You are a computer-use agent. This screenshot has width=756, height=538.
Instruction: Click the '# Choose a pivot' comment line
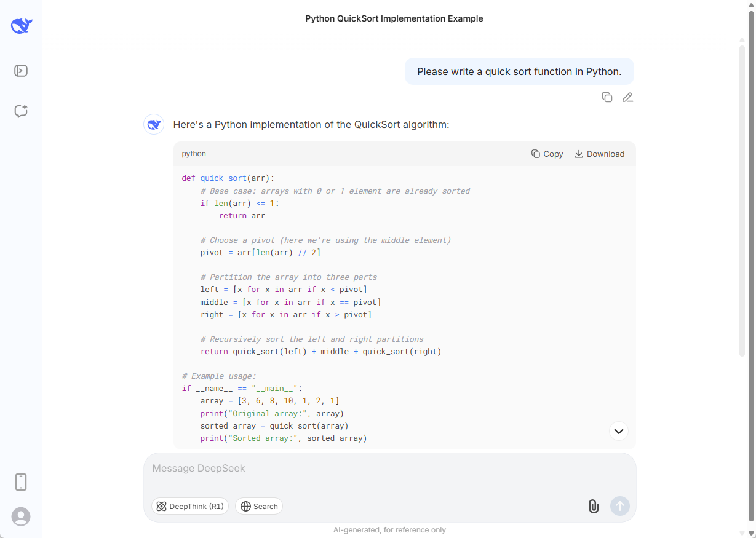click(325, 240)
